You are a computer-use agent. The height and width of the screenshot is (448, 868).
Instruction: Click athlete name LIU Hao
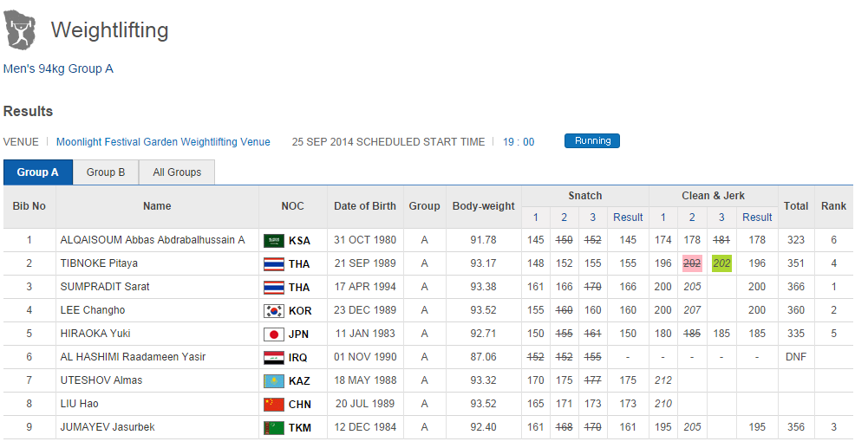[x=79, y=404]
